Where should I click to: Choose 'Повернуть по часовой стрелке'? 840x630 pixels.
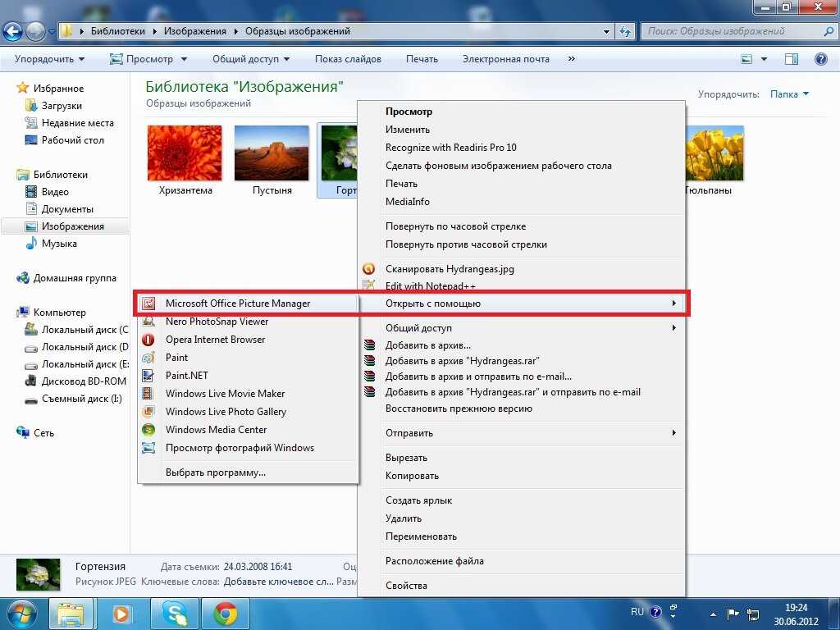(x=456, y=226)
